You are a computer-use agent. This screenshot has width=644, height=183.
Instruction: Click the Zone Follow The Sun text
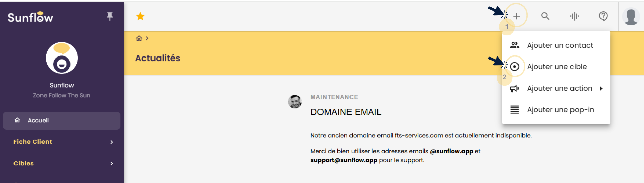pyautogui.click(x=62, y=95)
